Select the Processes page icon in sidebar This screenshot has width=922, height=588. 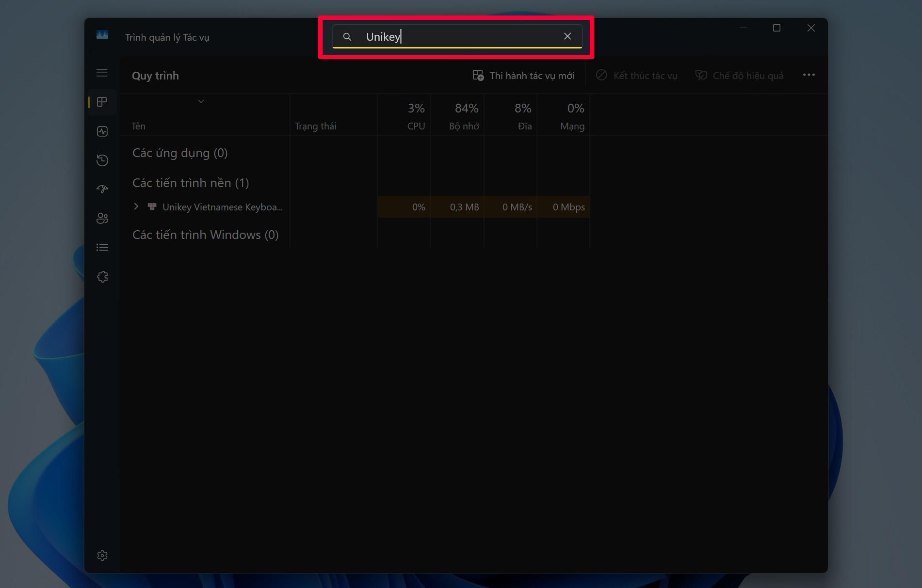point(102,102)
